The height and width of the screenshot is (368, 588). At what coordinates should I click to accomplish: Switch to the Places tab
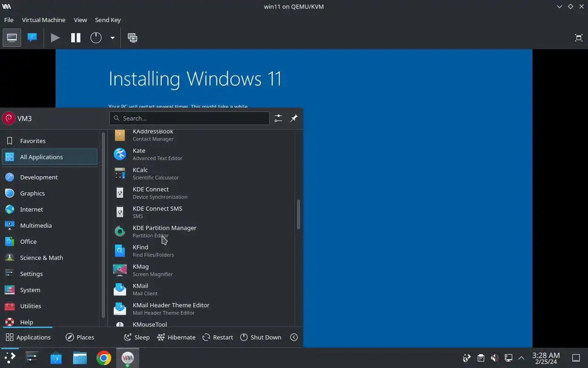80,337
